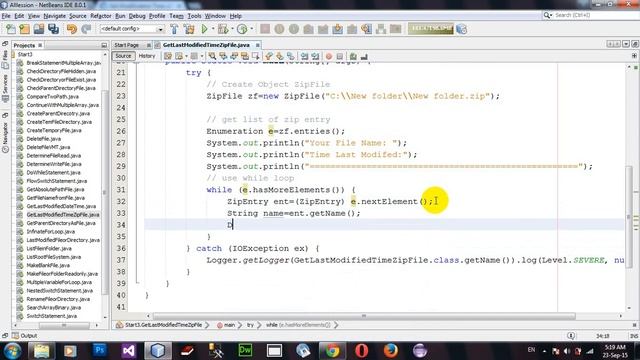This screenshot has width=640, height=360.
Task: Open the Tools menu
Action: click(194, 16)
